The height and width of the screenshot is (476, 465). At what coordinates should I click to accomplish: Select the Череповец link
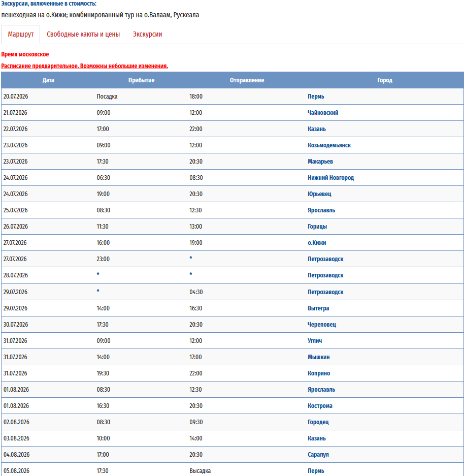(x=322, y=325)
